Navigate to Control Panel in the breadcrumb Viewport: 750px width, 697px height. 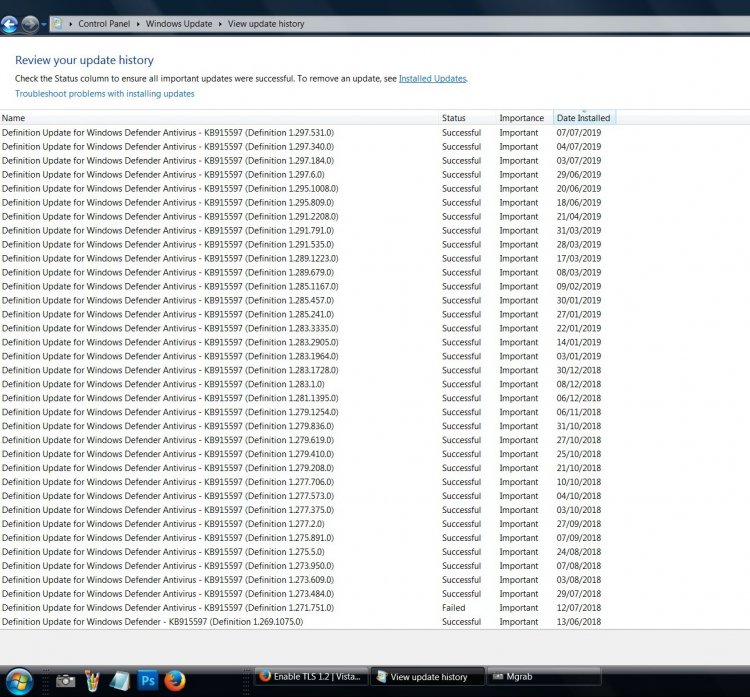point(104,24)
